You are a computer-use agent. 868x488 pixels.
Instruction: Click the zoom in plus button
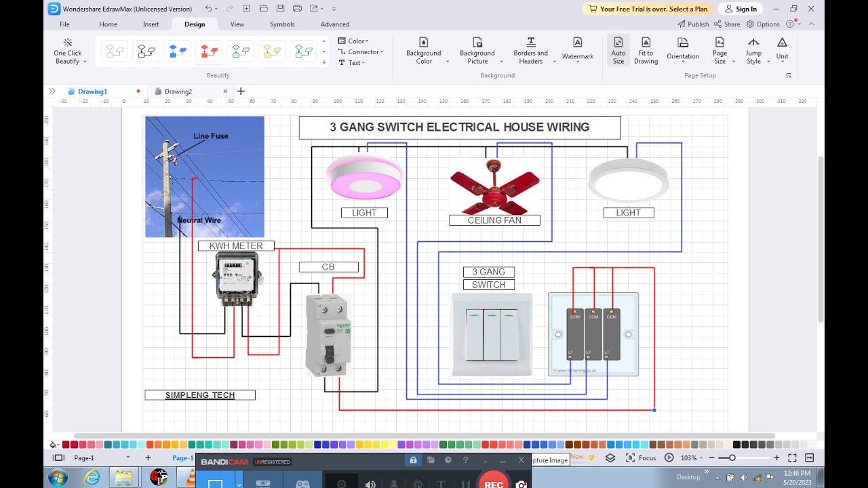[x=776, y=458]
